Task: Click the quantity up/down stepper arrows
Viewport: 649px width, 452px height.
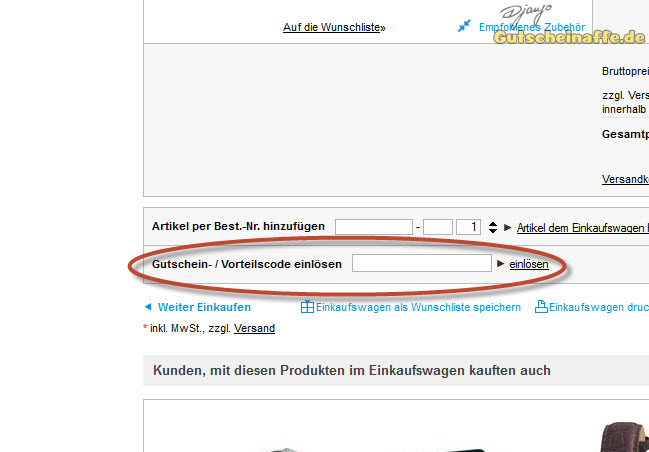Action: (490, 227)
